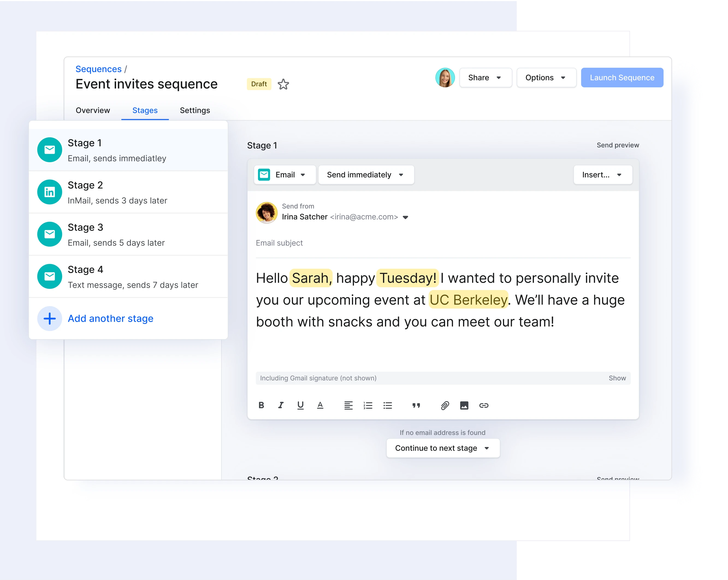The height and width of the screenshot is (580, 728).
Task: Apply italic formatting
Action: point(281,405)
